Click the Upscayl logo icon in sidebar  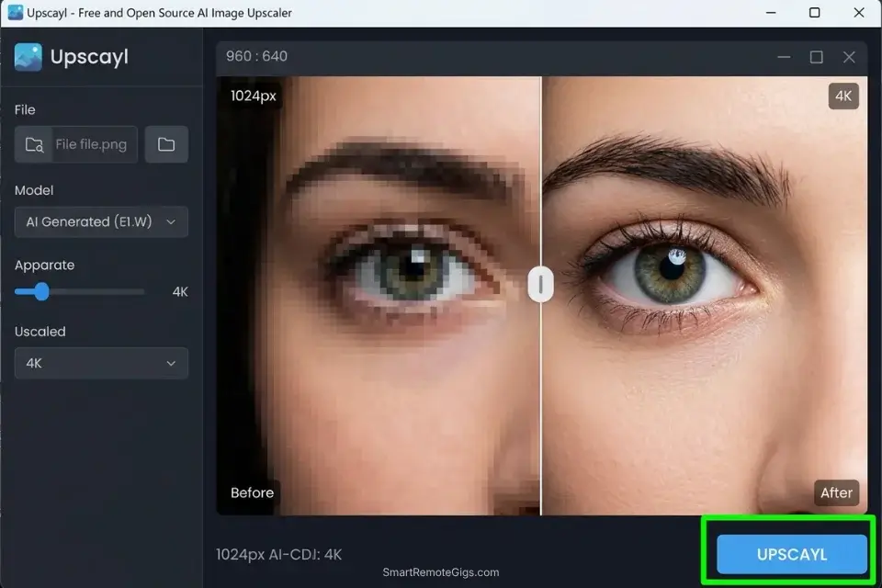[28, 57]
